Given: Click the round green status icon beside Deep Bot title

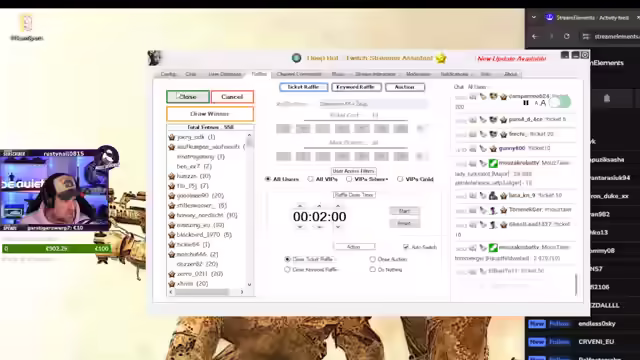Looking at the screenshot, I should tap(296, 58).
